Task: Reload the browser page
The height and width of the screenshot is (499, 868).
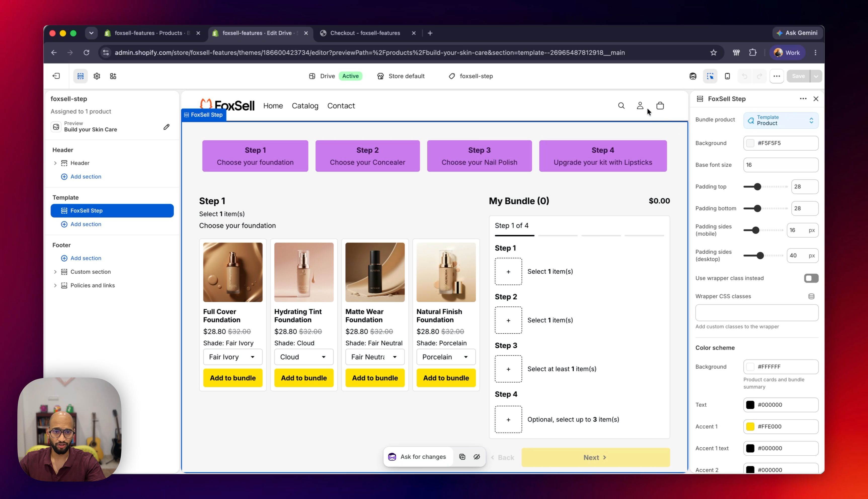Action: pos(86,52)
